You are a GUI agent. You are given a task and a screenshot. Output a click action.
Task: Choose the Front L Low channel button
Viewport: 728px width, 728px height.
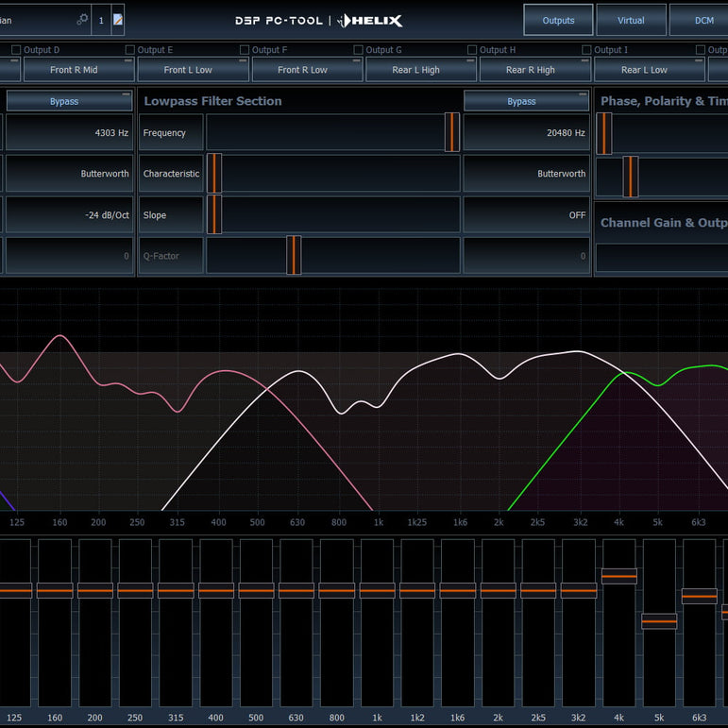(x=188, y=70)
